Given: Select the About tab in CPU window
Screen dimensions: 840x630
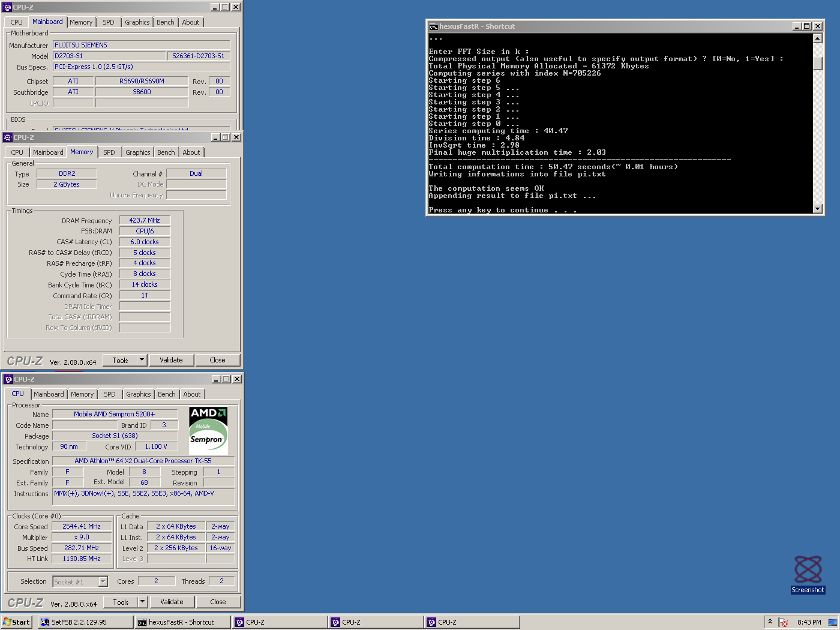Looking at the screenshot, I should coord(192,394).
